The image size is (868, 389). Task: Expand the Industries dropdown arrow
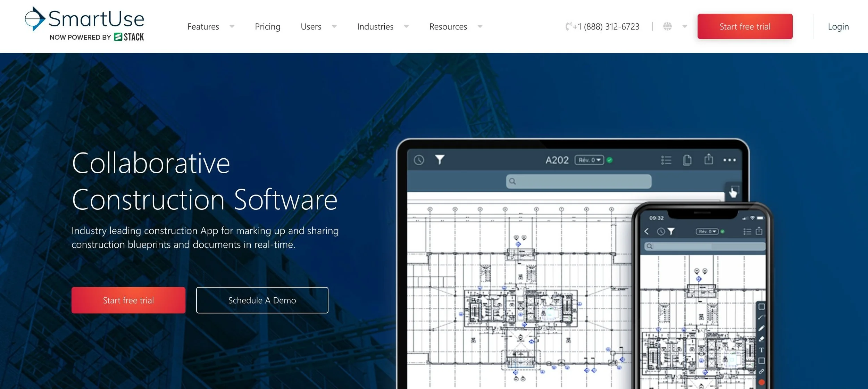(406, 26)
